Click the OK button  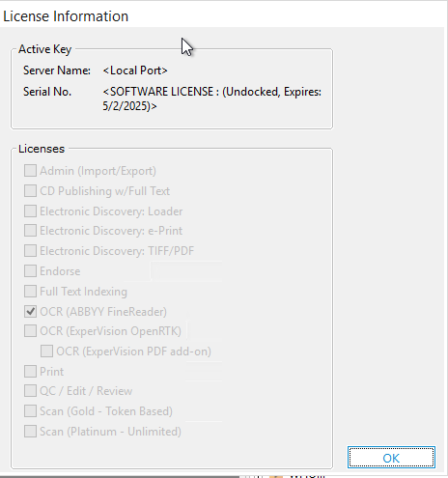click(x=391, y=458)
